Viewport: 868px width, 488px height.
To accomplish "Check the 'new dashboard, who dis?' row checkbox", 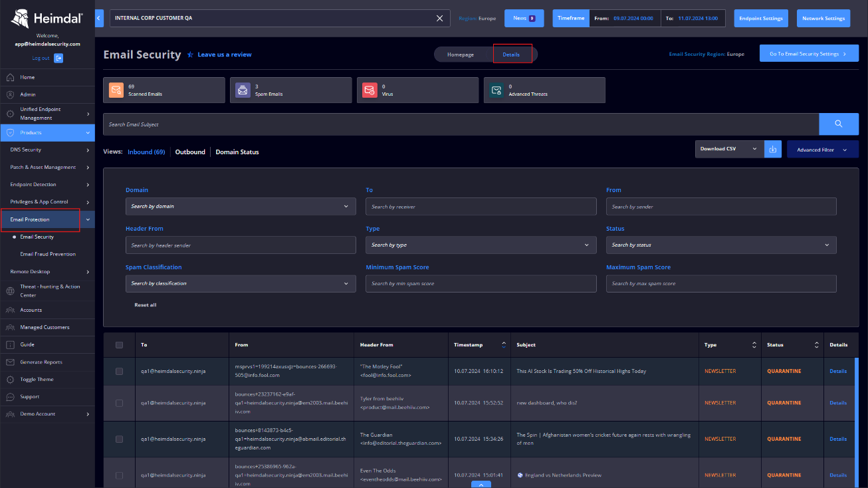I will (119, 403).
